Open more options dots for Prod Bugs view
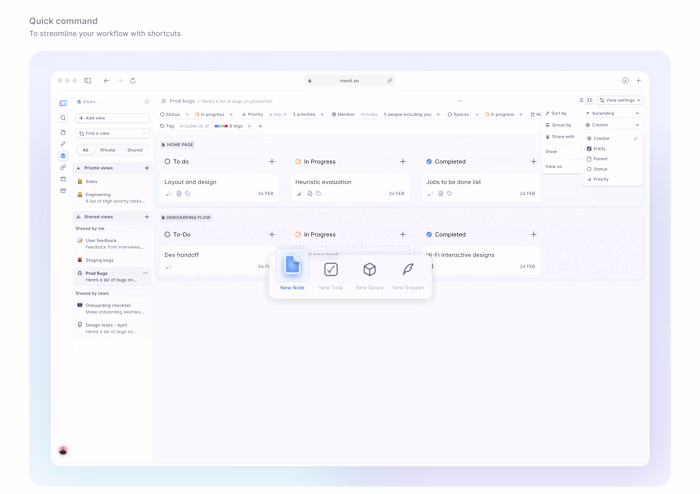700x494 pixels. (x=146, y=273)
